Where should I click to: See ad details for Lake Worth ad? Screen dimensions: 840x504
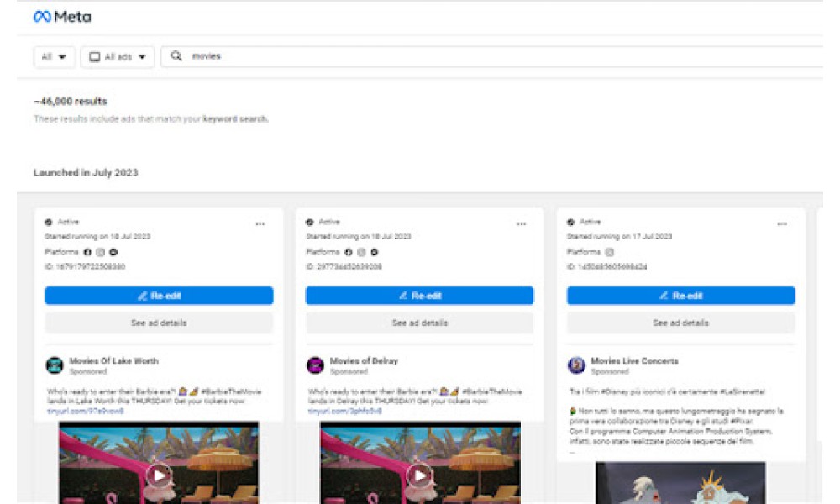159,323
